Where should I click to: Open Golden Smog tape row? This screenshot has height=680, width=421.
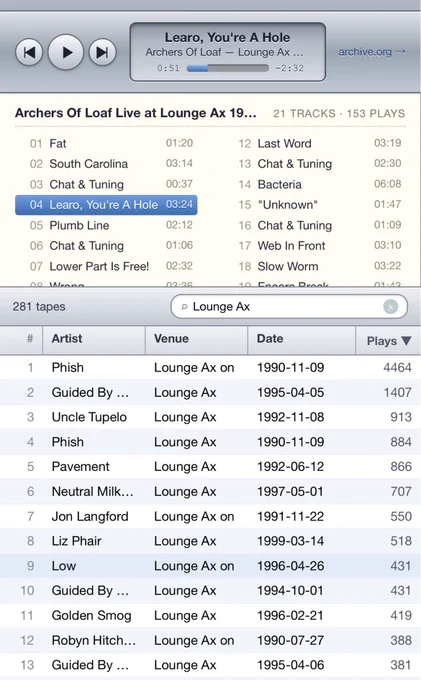(x=210, y=615)
